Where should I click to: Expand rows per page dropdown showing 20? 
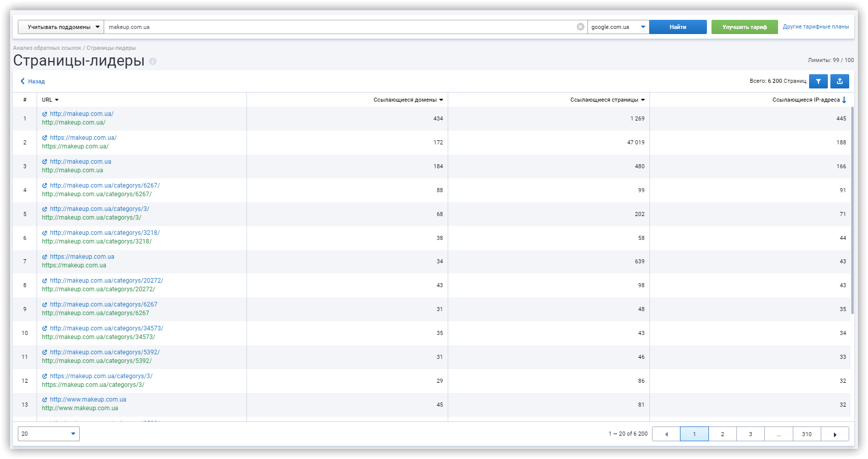click(49, 434)
